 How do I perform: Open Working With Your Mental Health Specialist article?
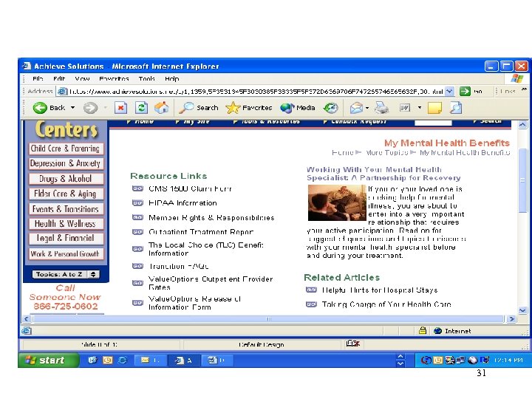[x=383, y=174]
